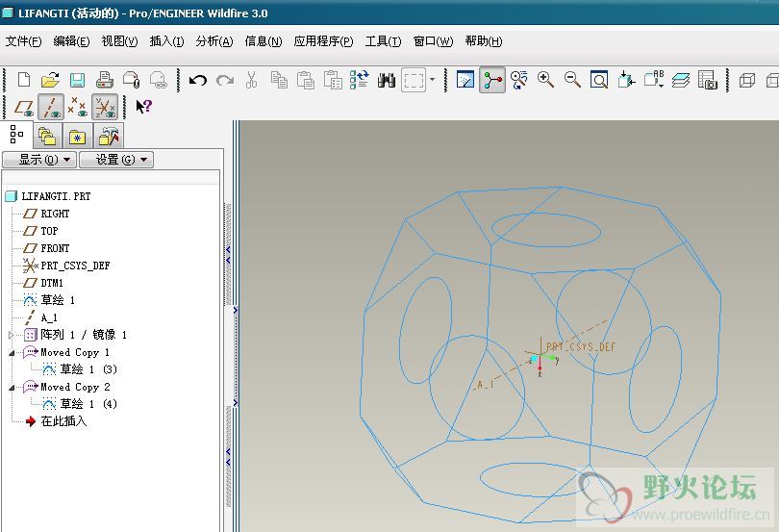Select 草绘 1 (3) under Moved Copy 1
The height and width of the screenshot is (532, 779).
pos(88,369)
